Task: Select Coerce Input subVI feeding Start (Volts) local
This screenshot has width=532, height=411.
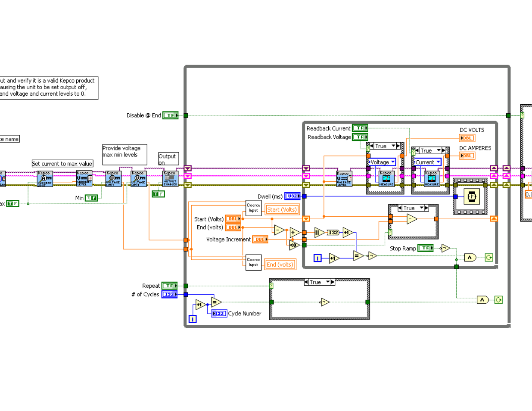Action: [x=253, y=208]
